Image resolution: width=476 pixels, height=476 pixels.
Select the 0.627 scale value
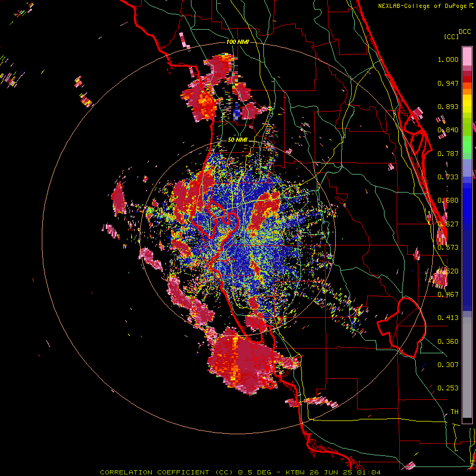448,224
